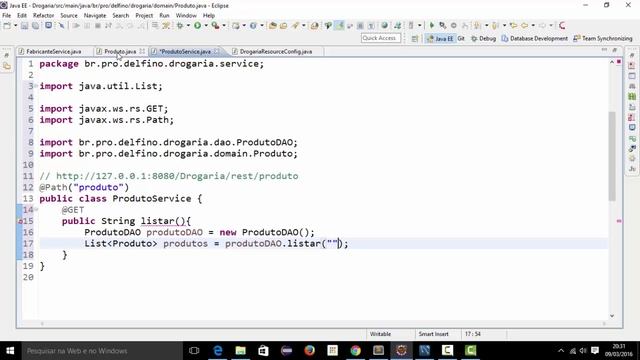This screenshot has height=360, width=640.
Task: Switch to the Debug perspective
Action: [x=483, y=39]
